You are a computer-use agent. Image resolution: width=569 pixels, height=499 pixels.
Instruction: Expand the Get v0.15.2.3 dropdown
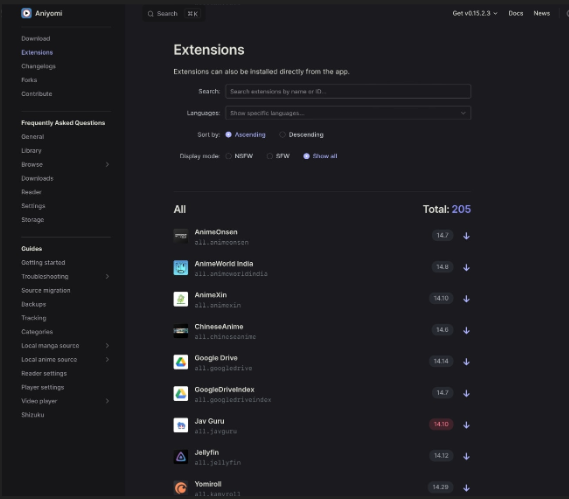pyautogui.click(x=475, y=13)
